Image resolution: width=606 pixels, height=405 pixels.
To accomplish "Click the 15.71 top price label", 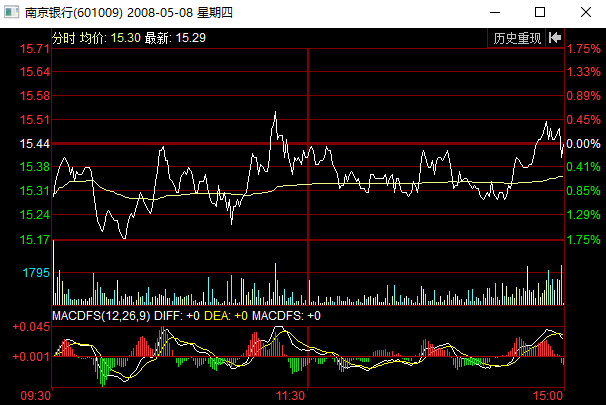I will tap(34, 49).
